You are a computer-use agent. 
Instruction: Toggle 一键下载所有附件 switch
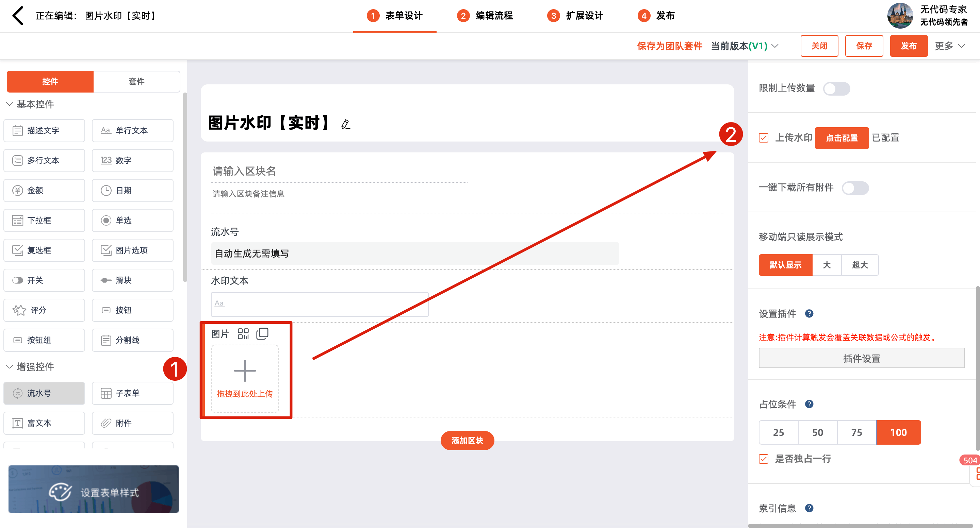click(x=855, y=188)
